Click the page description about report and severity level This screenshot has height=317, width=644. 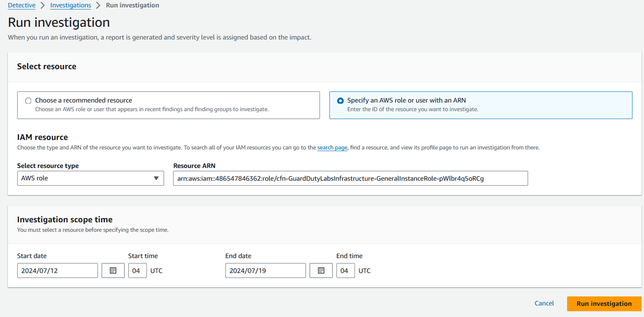(x=159, y=37)
